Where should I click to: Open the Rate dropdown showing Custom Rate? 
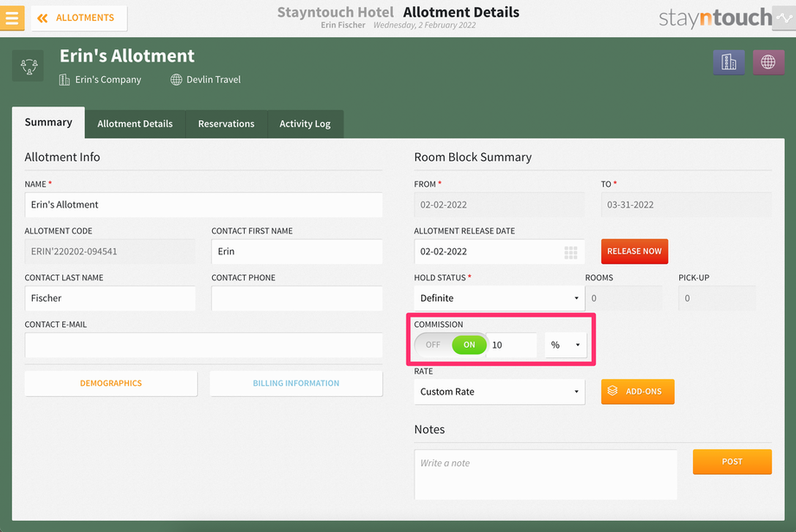pos(499,392)
